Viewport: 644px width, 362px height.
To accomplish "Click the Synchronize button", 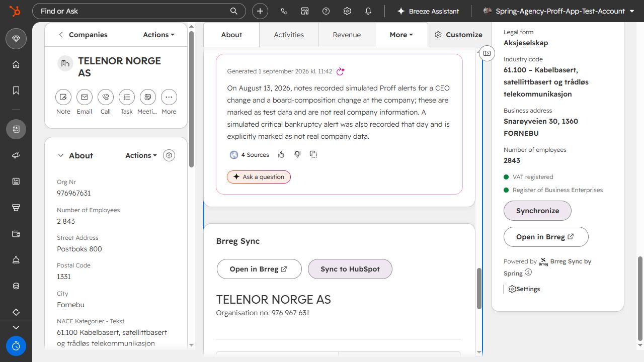I will click(x=537, y=211).
